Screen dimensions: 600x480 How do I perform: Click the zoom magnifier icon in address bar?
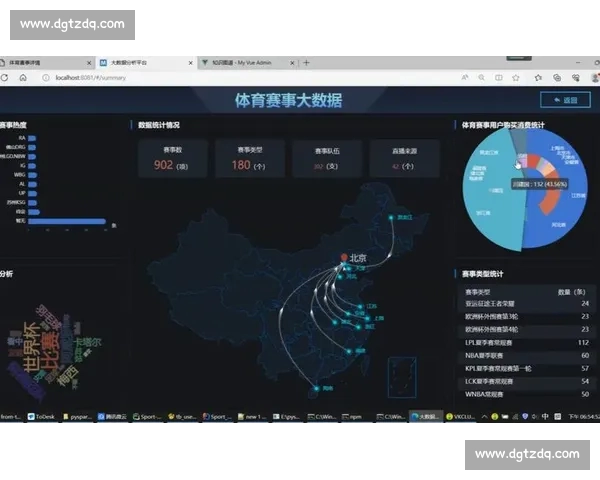tap(481, 78)
